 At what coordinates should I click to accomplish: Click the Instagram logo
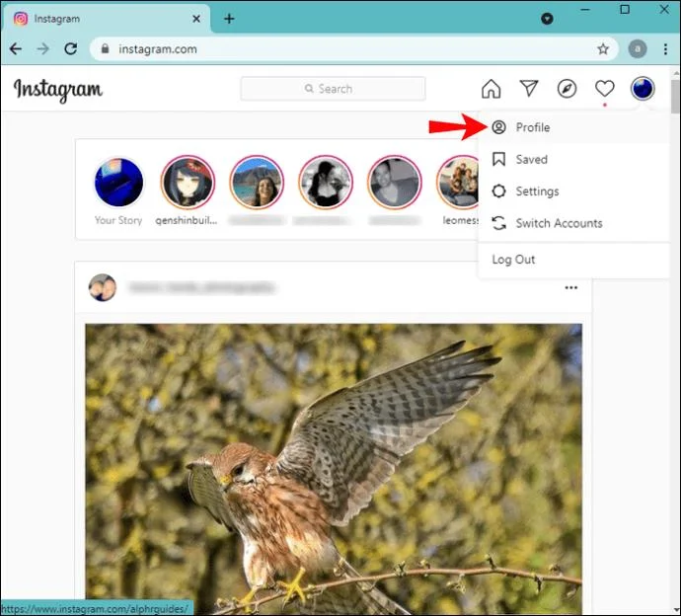tap(58, 90)
